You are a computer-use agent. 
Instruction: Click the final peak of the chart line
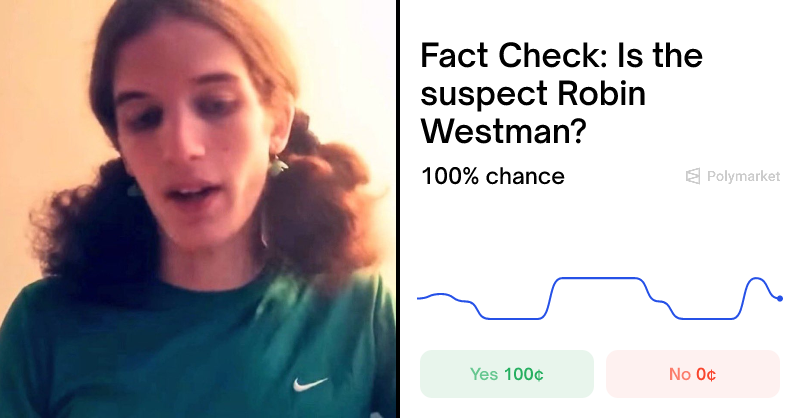pyautogui.click(x=757, y=279)
